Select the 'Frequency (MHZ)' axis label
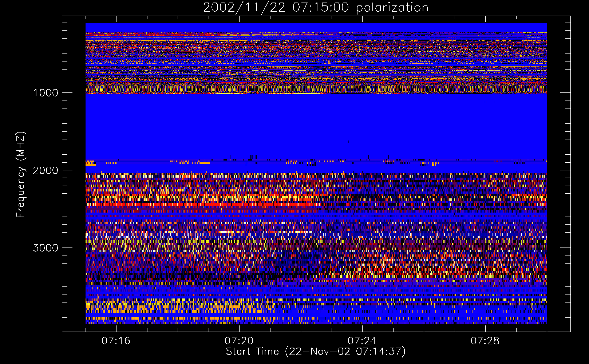 click(x=21, y=175)
